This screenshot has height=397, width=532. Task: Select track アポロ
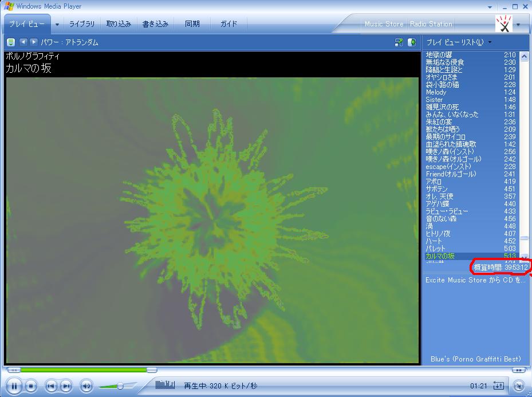(x=471, y=182)
